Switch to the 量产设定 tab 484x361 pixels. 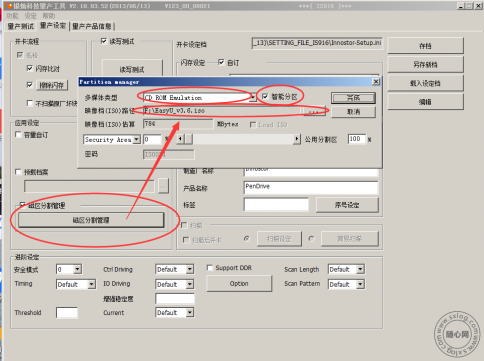pos(53,26)
